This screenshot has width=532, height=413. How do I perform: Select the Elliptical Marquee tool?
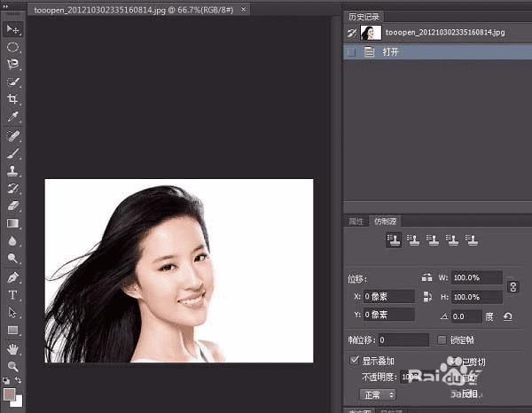pos(13,47)
